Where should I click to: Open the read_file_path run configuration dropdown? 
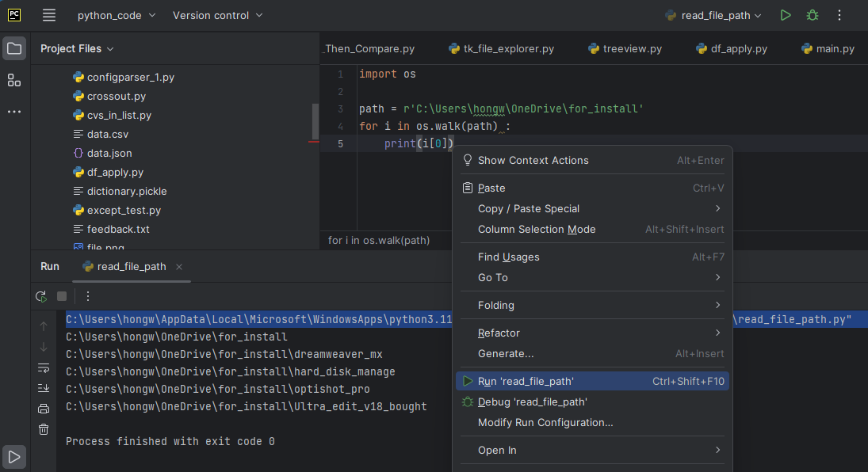(712, 14)
